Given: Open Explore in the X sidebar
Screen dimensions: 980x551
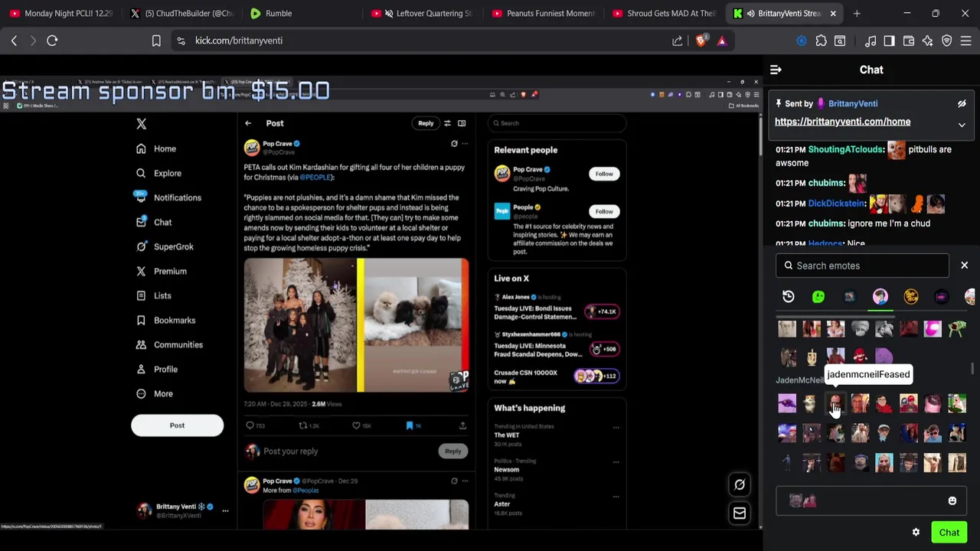Looking at the screenshot, I should [x=158, y=173].
